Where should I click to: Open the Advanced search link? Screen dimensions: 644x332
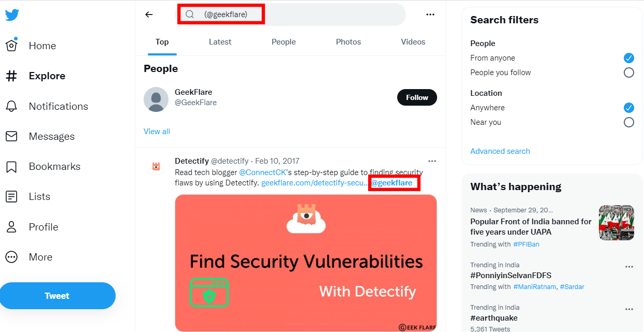coord(500,151)
